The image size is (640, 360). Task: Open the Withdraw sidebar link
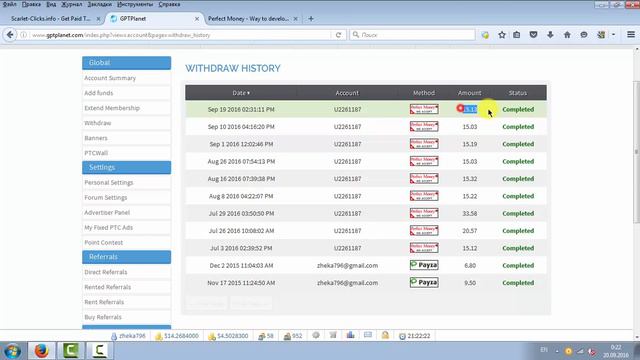pyautogui.click(x=98, y=123)
